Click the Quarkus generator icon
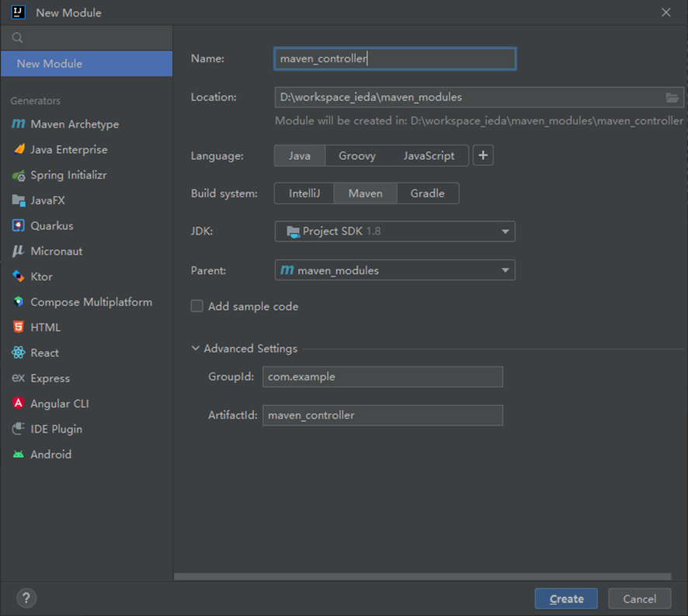Screen dimensions: 688x616 coord(18,226)
